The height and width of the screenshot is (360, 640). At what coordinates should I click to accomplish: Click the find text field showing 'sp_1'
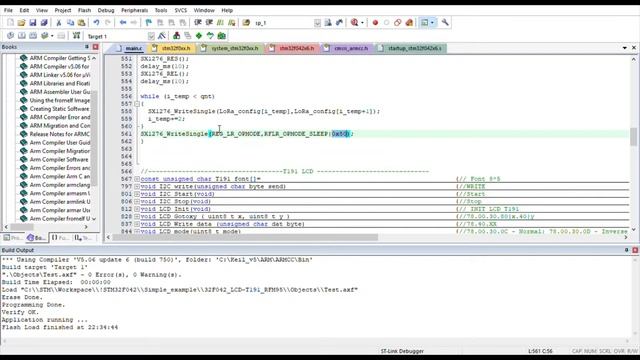pyautogui.click(x=283, y=23)
